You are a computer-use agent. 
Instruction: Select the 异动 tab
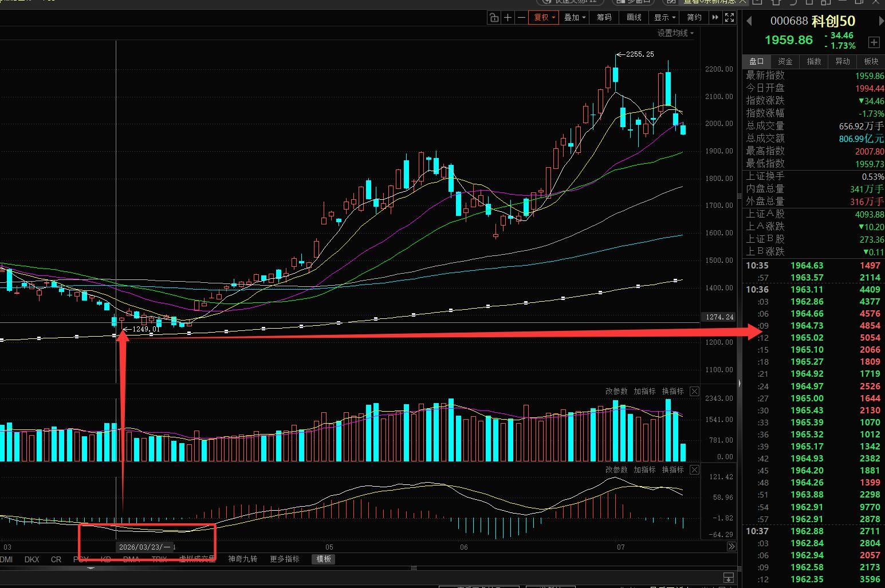point(843,62)
